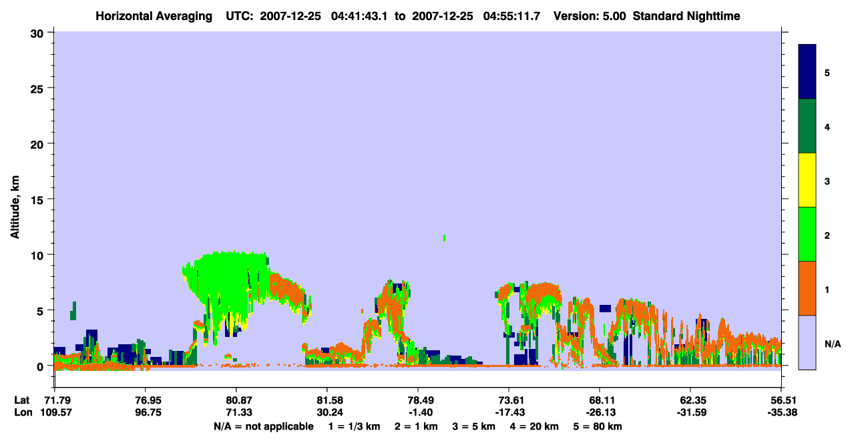868x445 pixels.
Task: Click the end time '04:55:11.7'
Action: pos(511,16)
